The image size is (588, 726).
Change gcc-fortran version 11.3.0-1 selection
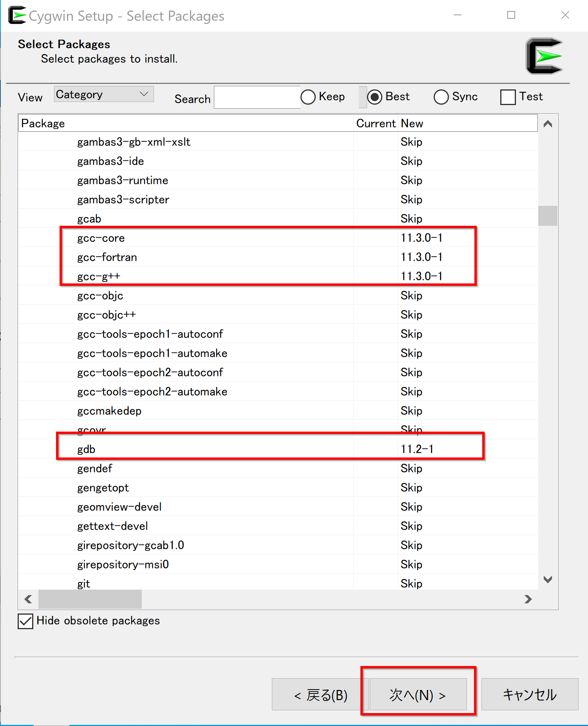422,257
